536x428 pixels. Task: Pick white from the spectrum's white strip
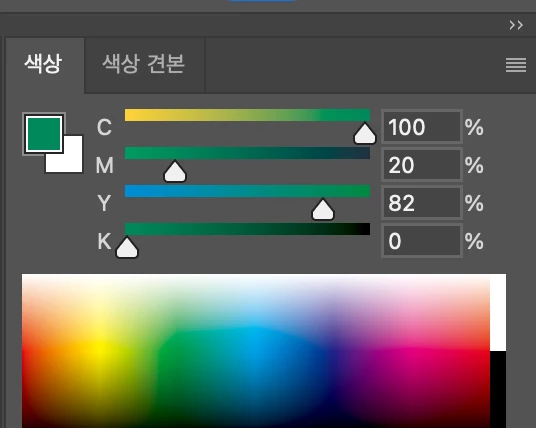[x=498, y=312]
